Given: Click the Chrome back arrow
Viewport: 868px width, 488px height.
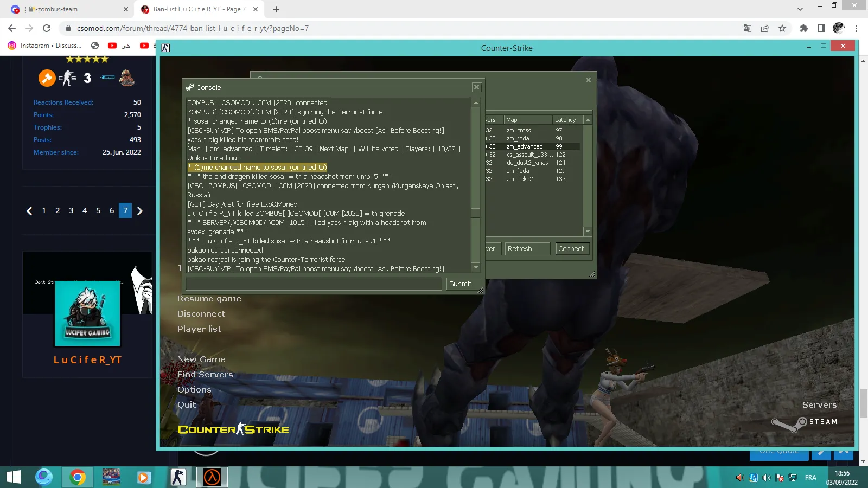Looking at the screenshot, I should (12, 28).
